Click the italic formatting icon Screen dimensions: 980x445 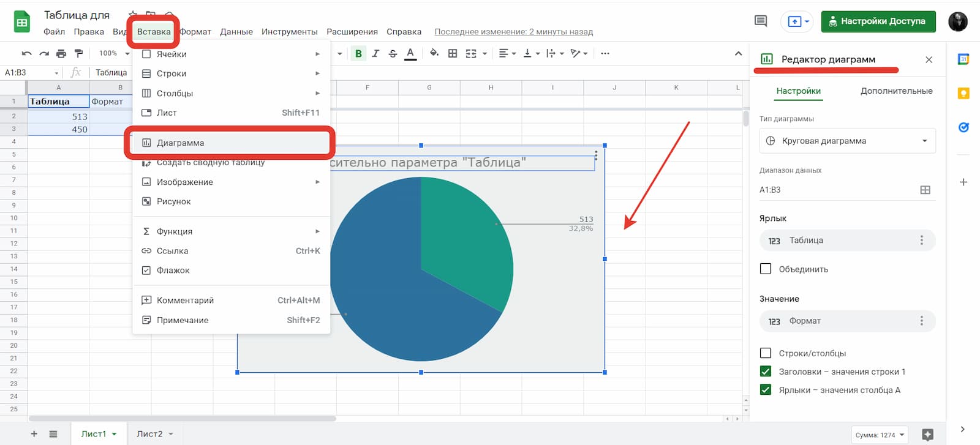coord(375,54)
